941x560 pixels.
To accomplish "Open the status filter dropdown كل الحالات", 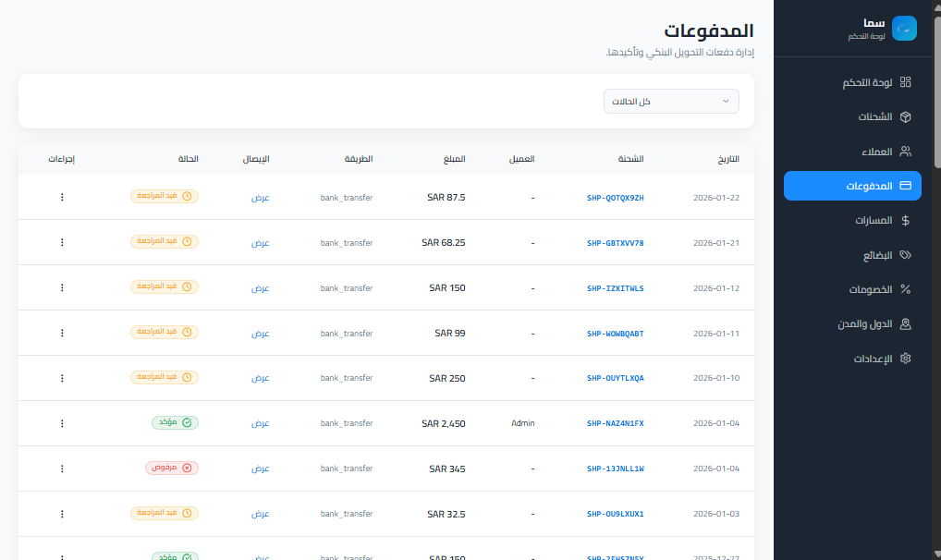I will point(671,101).
